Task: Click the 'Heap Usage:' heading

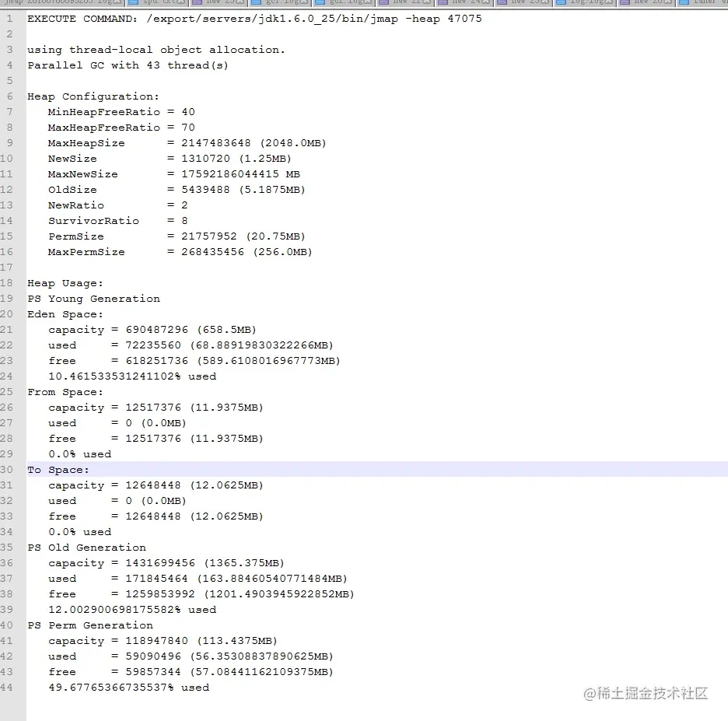Action: tap(65, 284)
